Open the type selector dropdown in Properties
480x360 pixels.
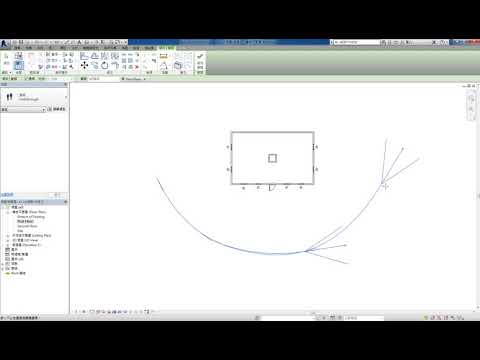66,97
